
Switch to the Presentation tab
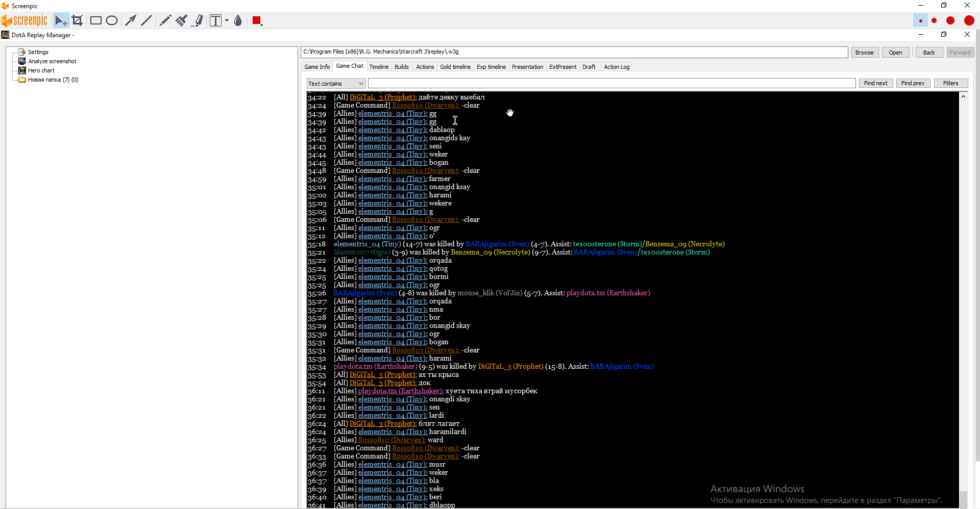click(x=527, y=67)
